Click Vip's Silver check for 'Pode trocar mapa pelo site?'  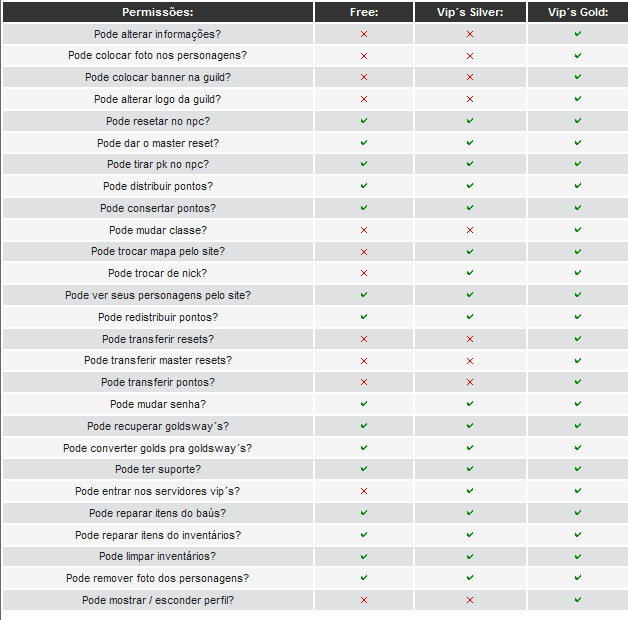(470, 251)
